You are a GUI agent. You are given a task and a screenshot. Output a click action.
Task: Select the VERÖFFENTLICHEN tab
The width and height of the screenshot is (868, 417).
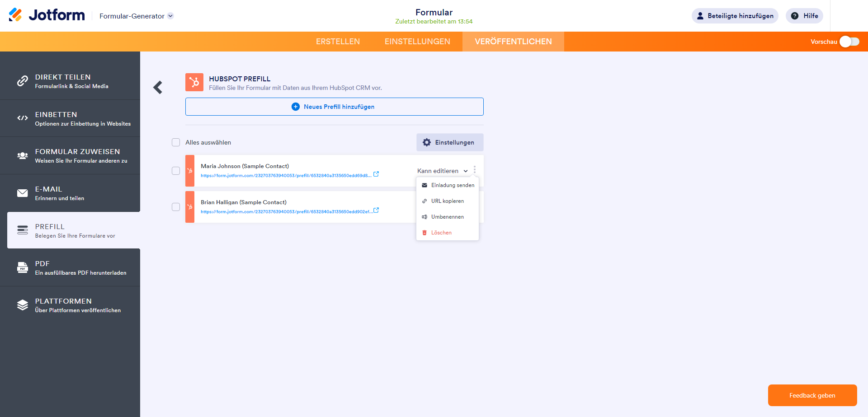513,42
